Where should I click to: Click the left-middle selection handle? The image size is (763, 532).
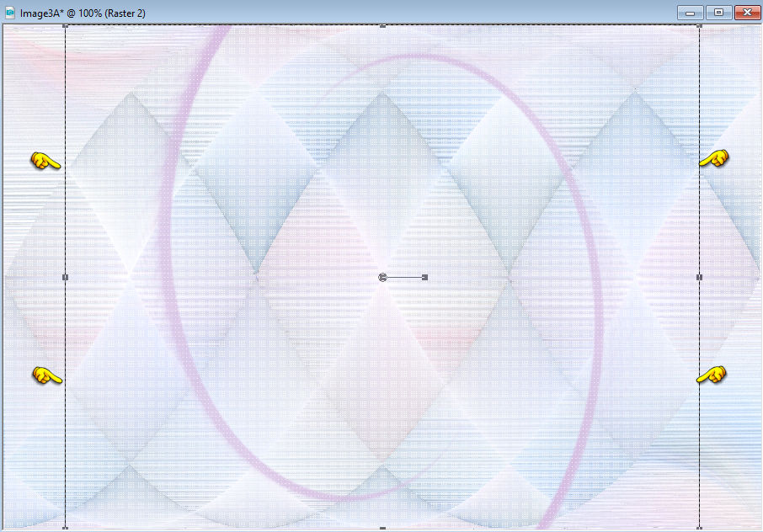66,277
